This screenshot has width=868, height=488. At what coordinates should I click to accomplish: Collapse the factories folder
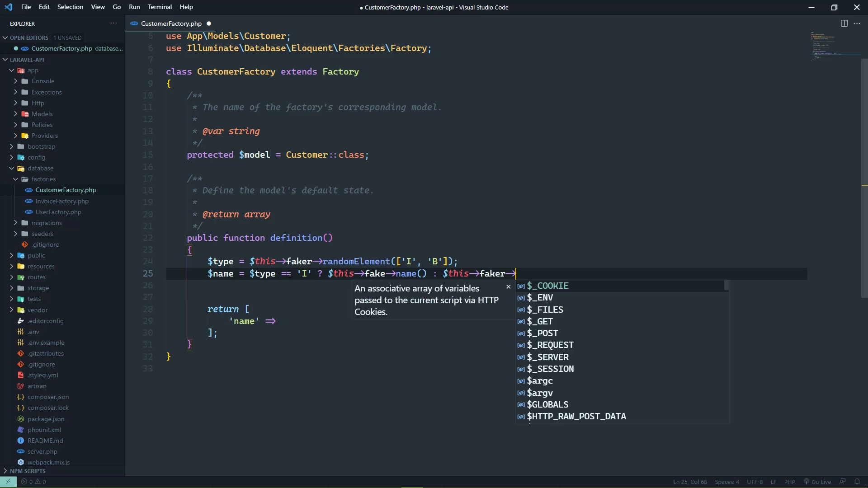pyautogui.click(x=43, y=179)
